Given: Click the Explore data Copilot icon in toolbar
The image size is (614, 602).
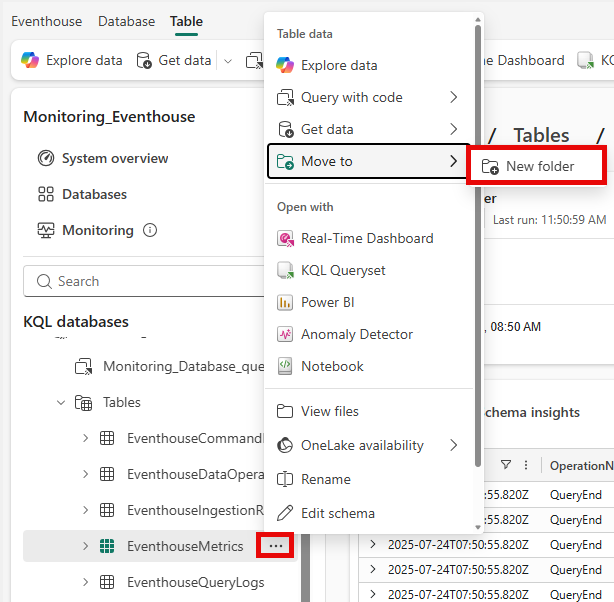Looking at the screenshot, I should 30,60.
